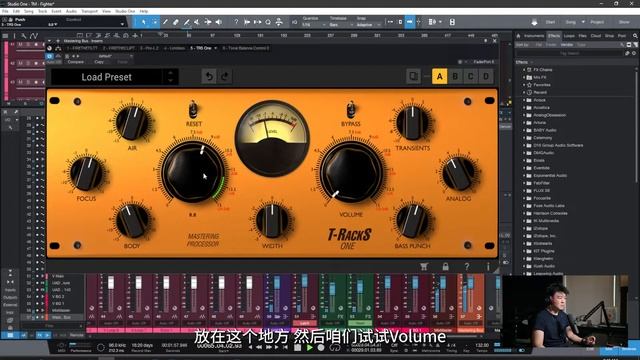Switch to the Files browser tab
The width and height of the screenshot is (640, 360).
pyautogui.click(x=582, y=36)
